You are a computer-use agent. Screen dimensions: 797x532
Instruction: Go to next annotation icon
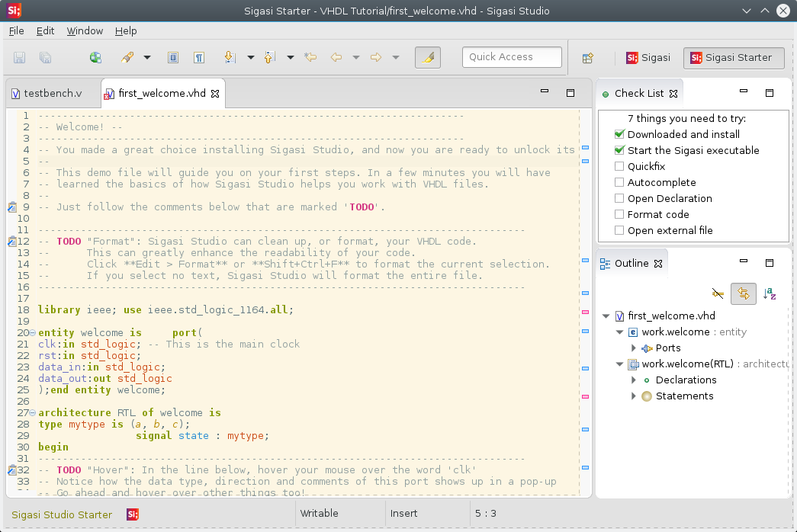pos(230,57)
